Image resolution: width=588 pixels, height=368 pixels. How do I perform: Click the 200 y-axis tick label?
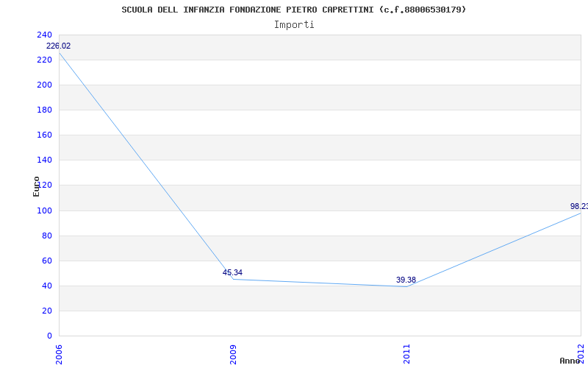pos(44,85)
